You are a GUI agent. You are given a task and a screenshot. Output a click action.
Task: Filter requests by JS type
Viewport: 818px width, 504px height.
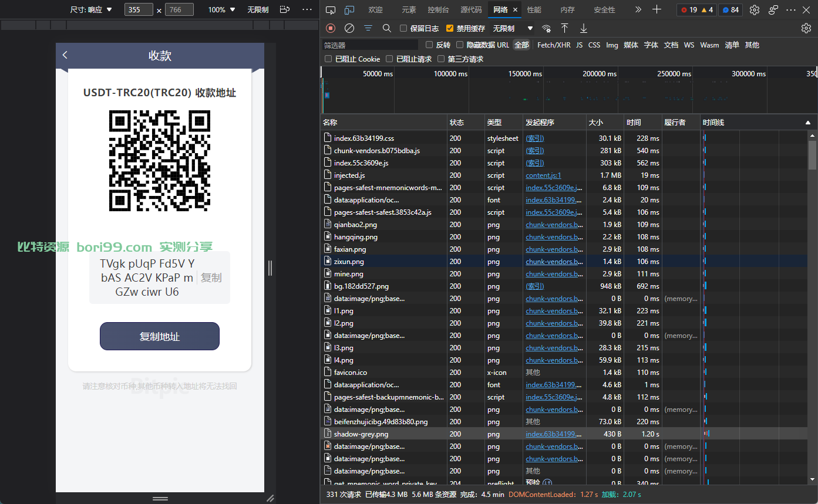[x=580, y=45]
